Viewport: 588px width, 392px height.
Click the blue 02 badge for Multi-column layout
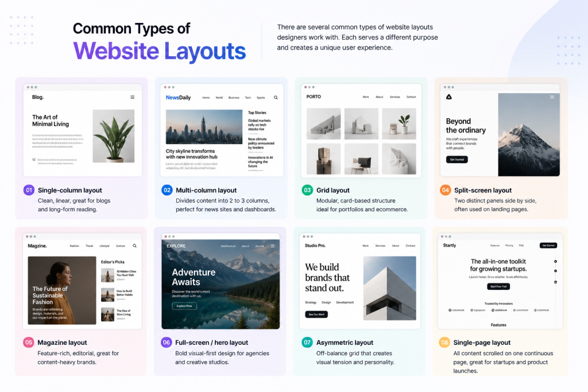click(x=167, y=190)
